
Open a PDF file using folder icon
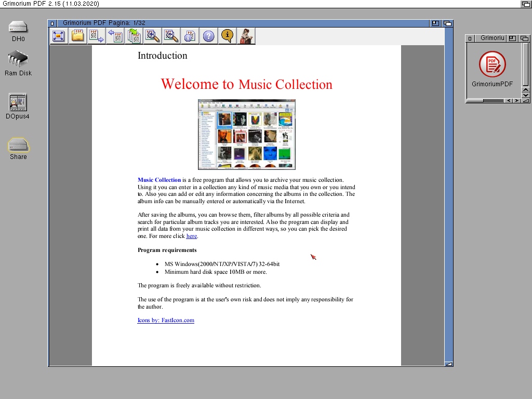click(x=77, y=36)
